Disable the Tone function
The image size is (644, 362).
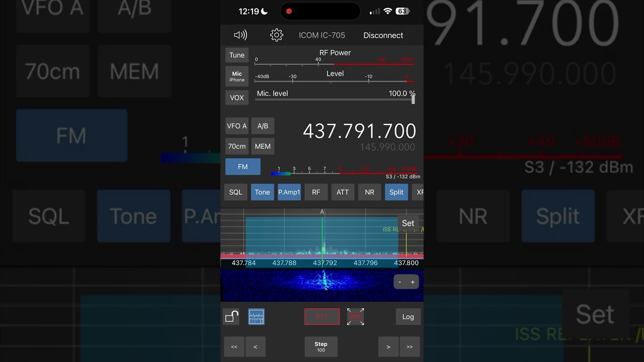pos(262,192)
